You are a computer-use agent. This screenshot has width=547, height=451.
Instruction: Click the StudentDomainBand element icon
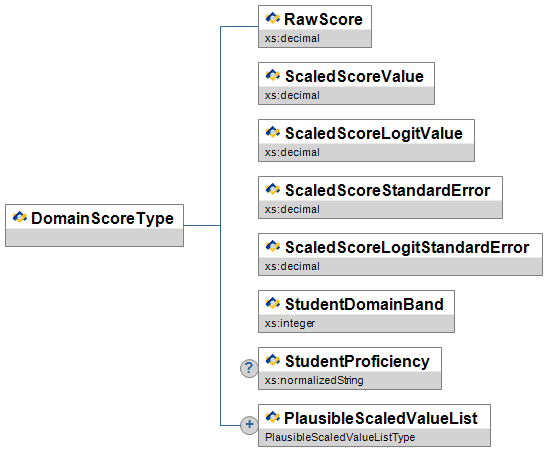(272, 303)
